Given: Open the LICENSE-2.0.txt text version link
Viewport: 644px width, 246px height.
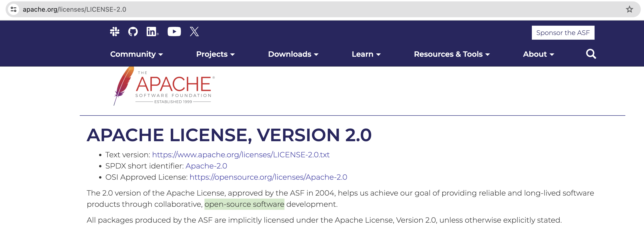Looking at the screenshot, I should click(240, 155).
